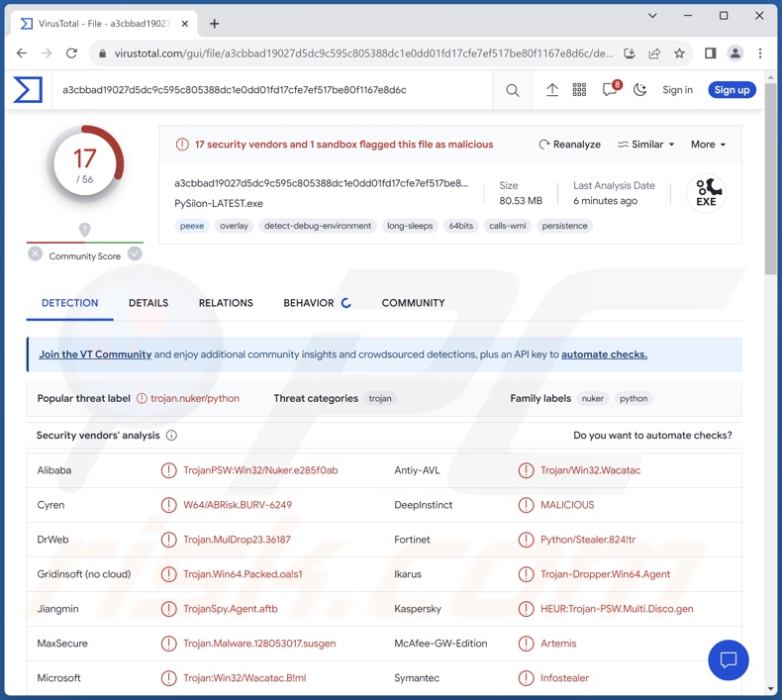Click the search magnifier icon

coord(512,90)
